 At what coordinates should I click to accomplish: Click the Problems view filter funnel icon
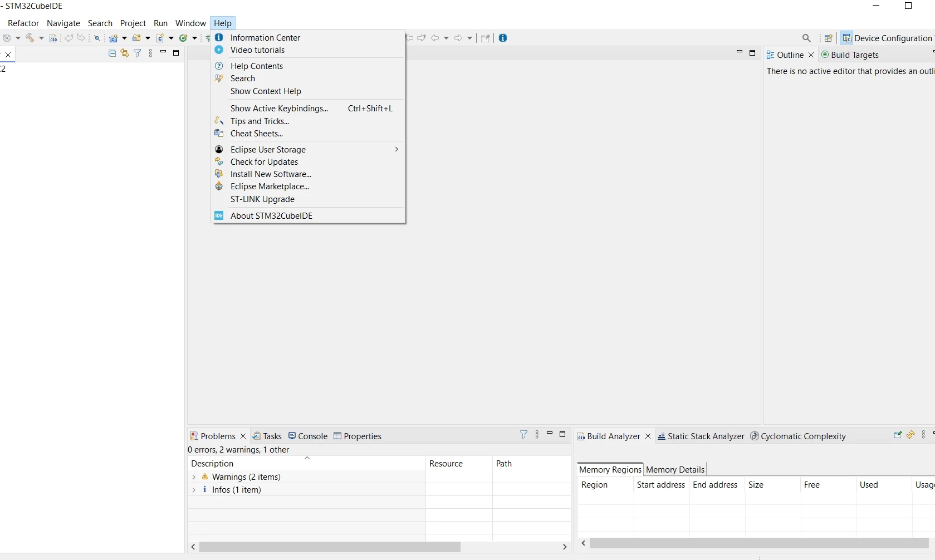coord(523,435)
